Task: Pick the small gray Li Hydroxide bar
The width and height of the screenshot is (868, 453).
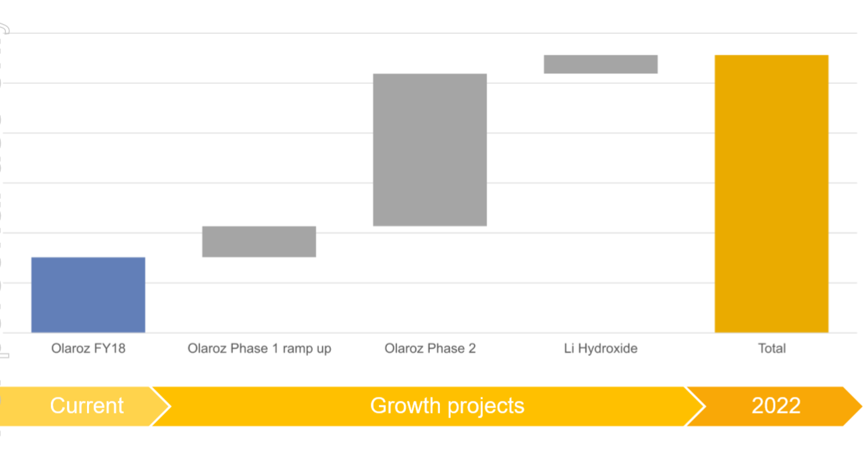Action: tap(601, 64)
